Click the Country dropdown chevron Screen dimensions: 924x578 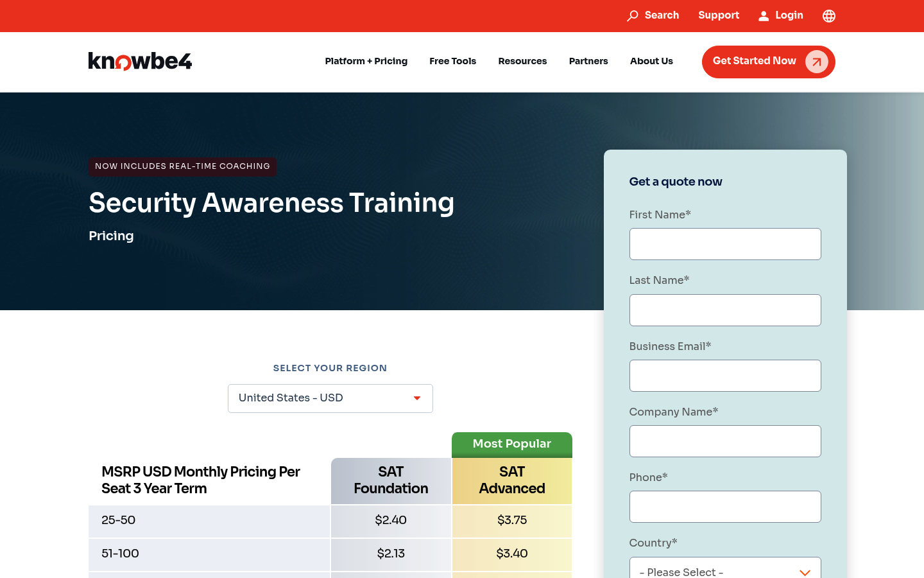pos(805,572)
